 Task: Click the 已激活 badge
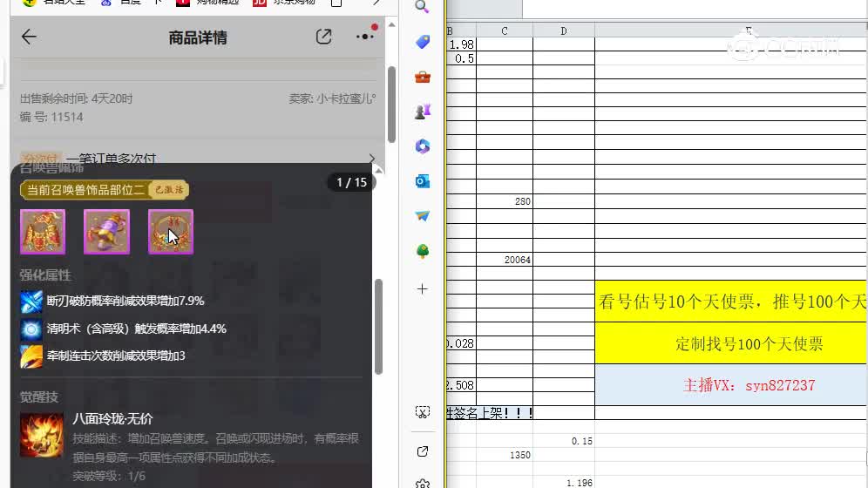[169, 190]
